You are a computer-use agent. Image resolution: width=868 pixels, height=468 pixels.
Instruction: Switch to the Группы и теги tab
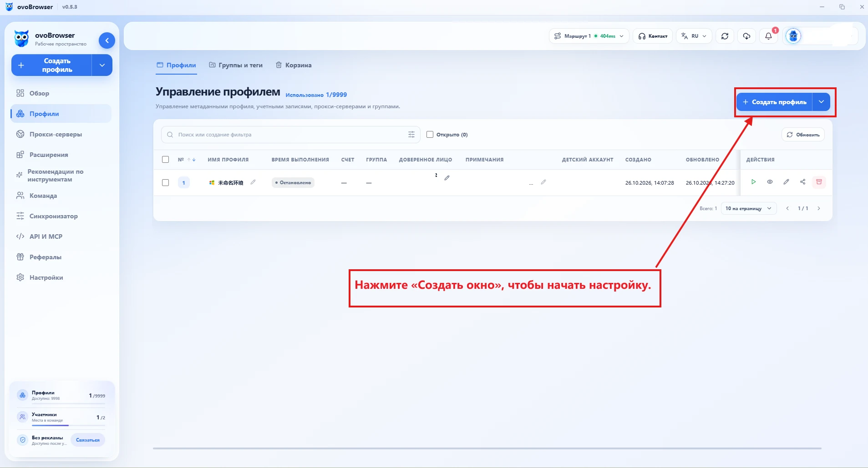(236, 65)
